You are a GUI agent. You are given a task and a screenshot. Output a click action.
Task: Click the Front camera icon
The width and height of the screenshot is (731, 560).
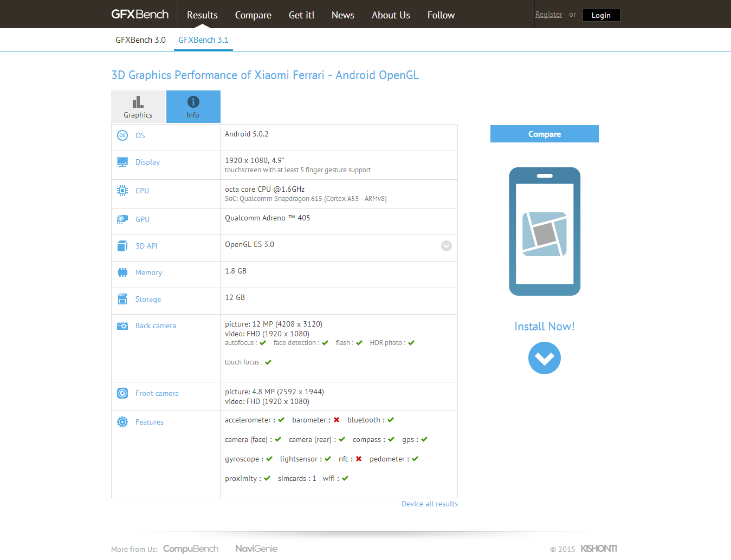click(122, 393)
